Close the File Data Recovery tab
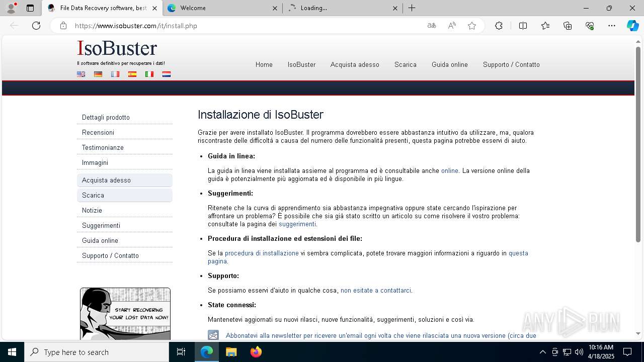644x362 pixels. (x=154, y=8)
